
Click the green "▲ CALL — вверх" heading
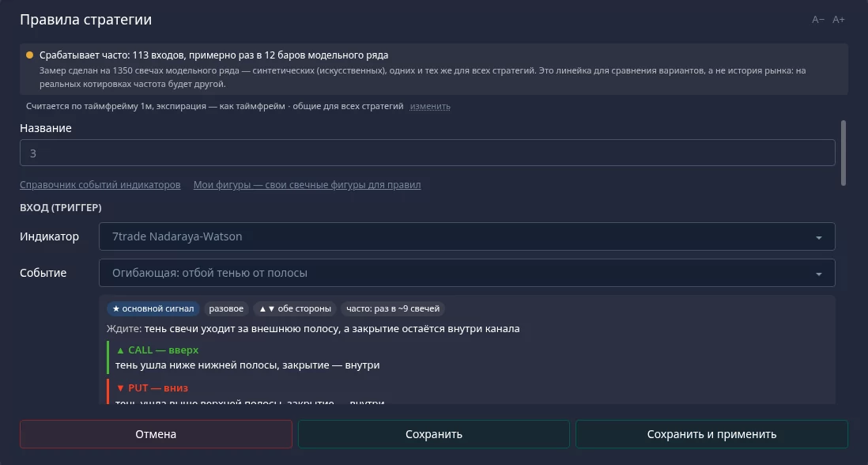(x=157, y=350)
